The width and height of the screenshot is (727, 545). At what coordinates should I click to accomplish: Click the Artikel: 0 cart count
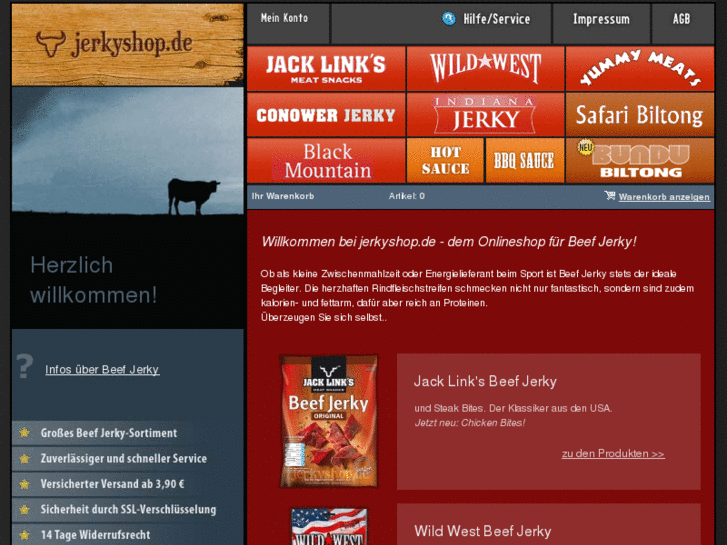[407, 196]
